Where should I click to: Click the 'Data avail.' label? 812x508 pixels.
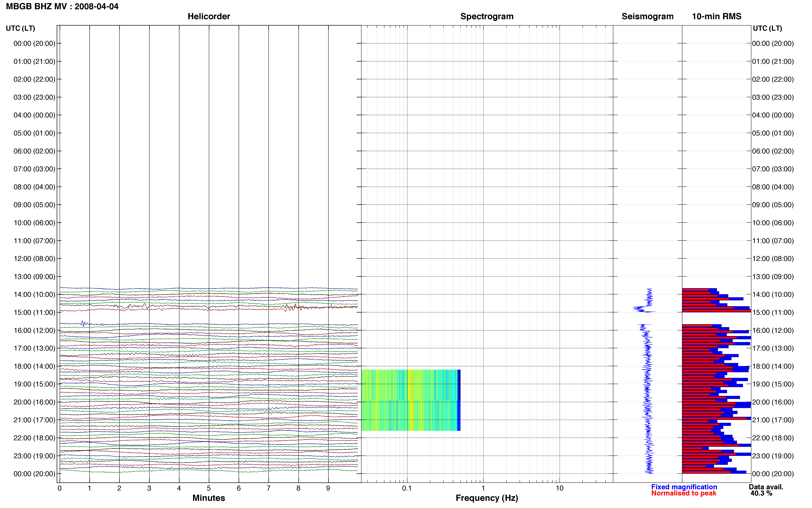click(x=766, y=487)
